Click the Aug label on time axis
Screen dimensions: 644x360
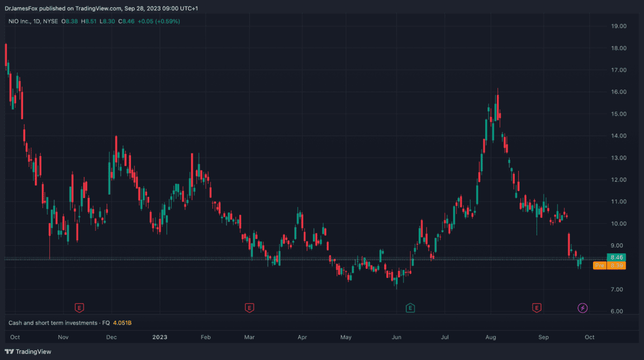pyautogui.click(x=490, y=337)
